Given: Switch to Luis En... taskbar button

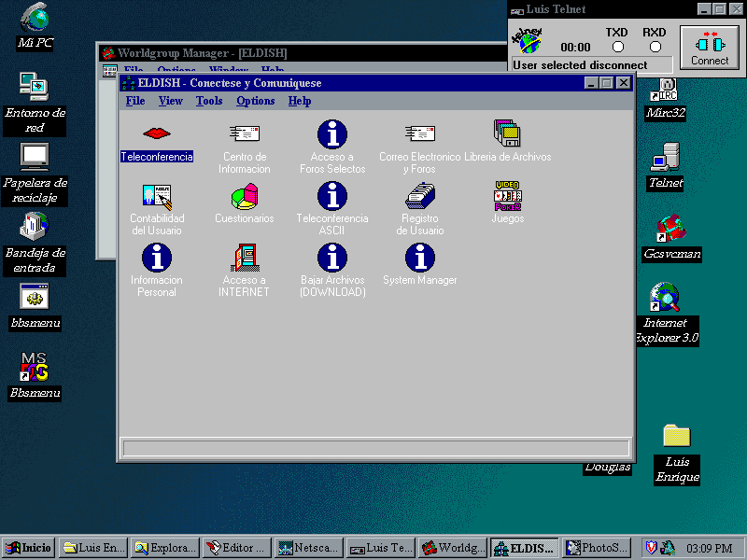Looking at the screenshot, I should click(x=93, y=548).
